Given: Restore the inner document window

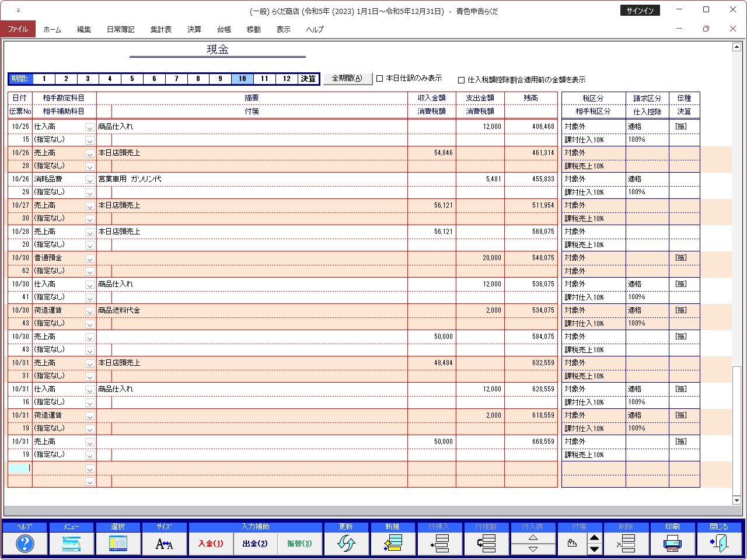Looking at the screenshot, I should [x=706, y=29].
